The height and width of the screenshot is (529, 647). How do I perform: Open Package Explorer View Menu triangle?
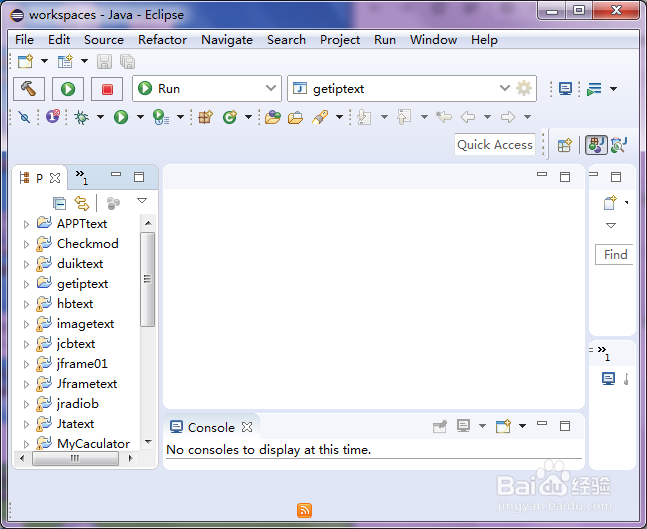point(142,201)
